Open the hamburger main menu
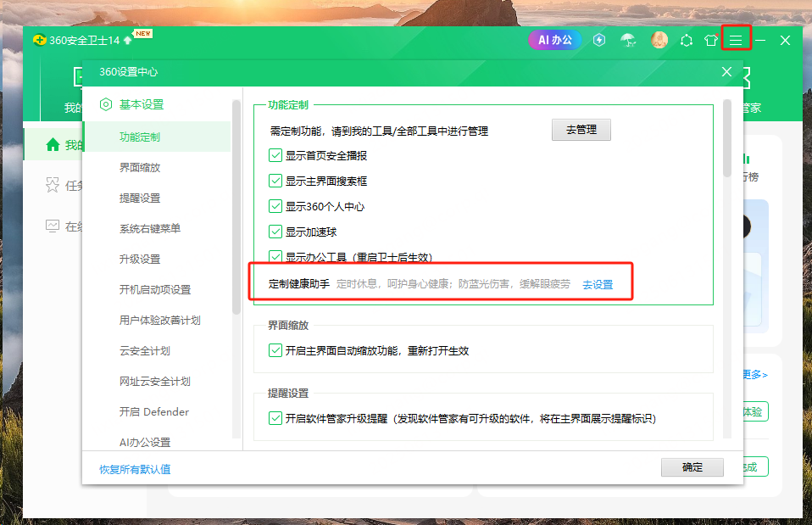 click(736, 40)
